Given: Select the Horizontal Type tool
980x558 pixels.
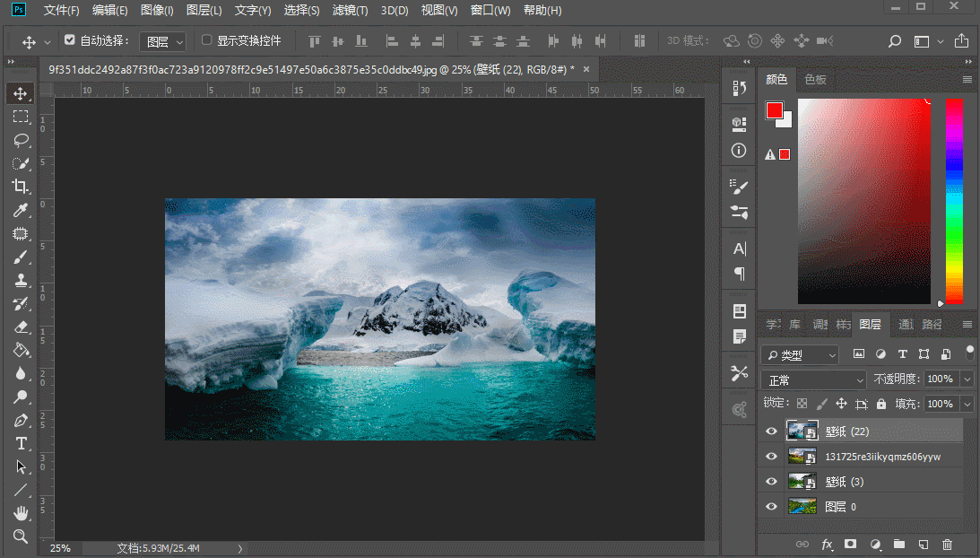Looking at the screenshot, I should pos(20,444).
